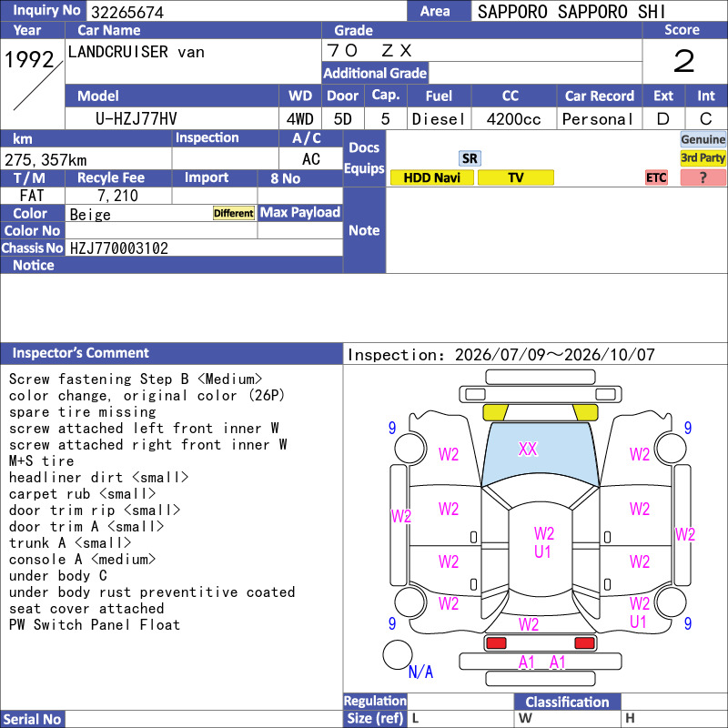Select the SR sunroof badge
The height and width of the screenshot is (728, 728).
pyautogui.click(x=470, y=158)
